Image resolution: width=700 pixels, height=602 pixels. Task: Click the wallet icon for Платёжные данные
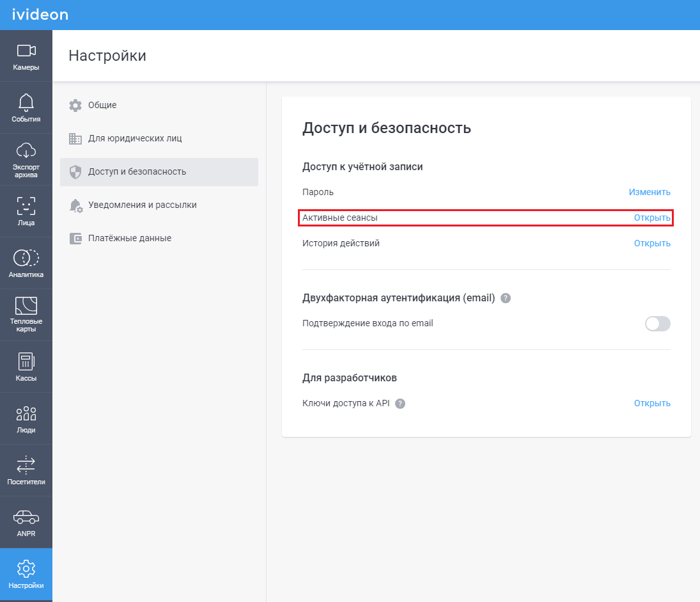(75, 239)
